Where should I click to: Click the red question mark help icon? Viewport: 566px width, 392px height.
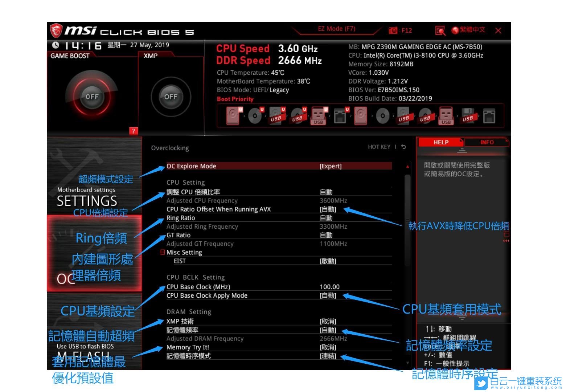coord(133,131)
